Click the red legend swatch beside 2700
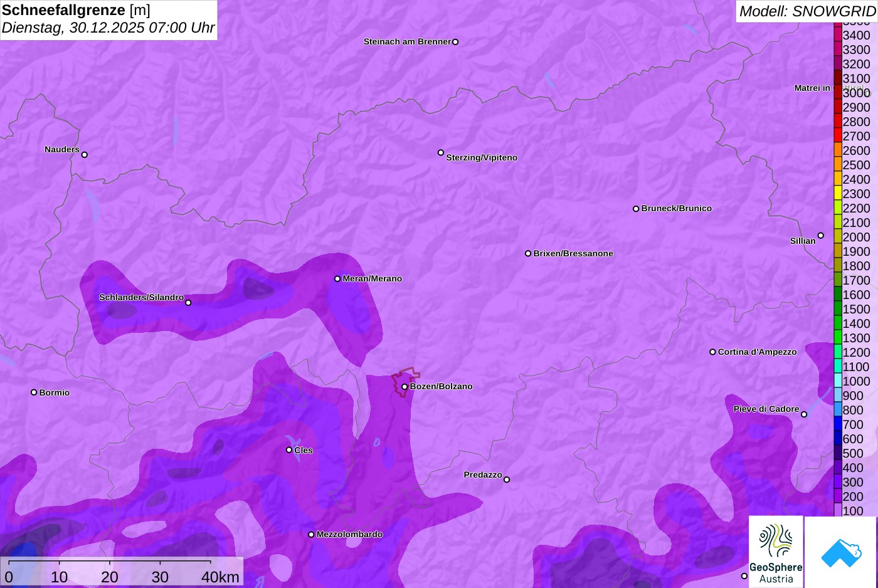This screenshot has height=588, width=878. point(838,135)
